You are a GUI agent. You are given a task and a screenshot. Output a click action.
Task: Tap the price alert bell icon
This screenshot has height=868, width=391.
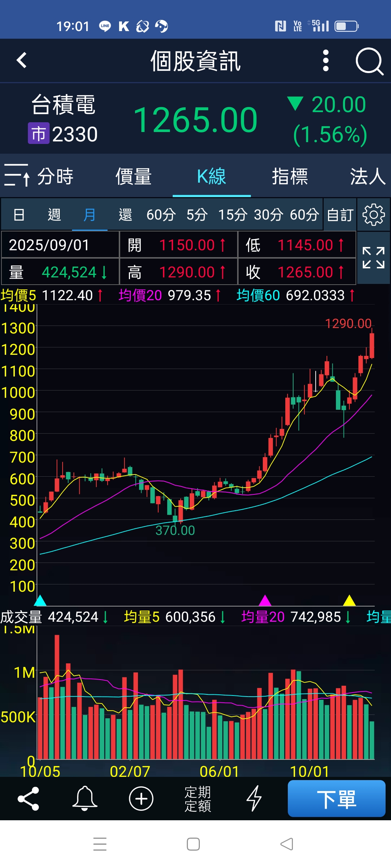pos(85,798)
